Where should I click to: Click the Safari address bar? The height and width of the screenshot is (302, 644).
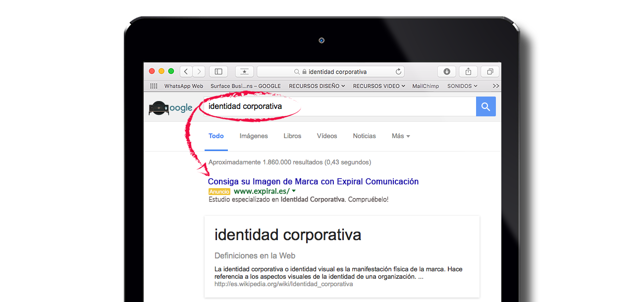[330, 71]
